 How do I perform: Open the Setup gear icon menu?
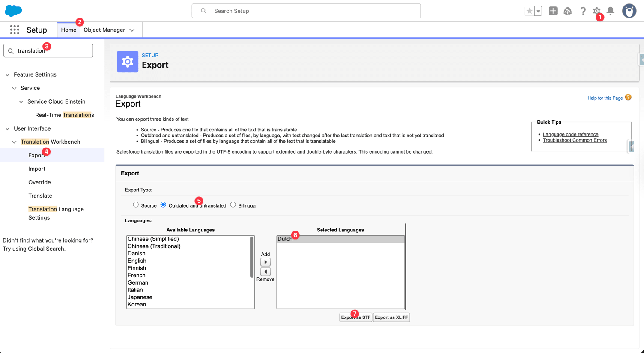click(x=596, y=11)
